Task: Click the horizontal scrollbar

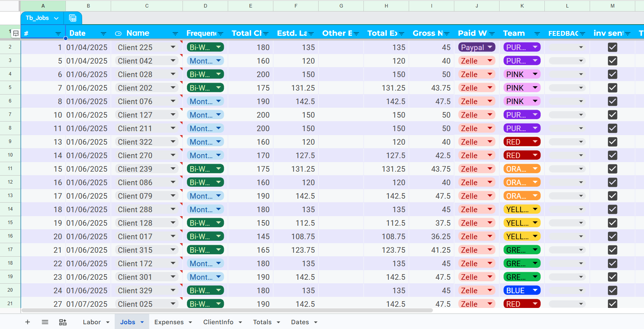Action: coord(227,310)
